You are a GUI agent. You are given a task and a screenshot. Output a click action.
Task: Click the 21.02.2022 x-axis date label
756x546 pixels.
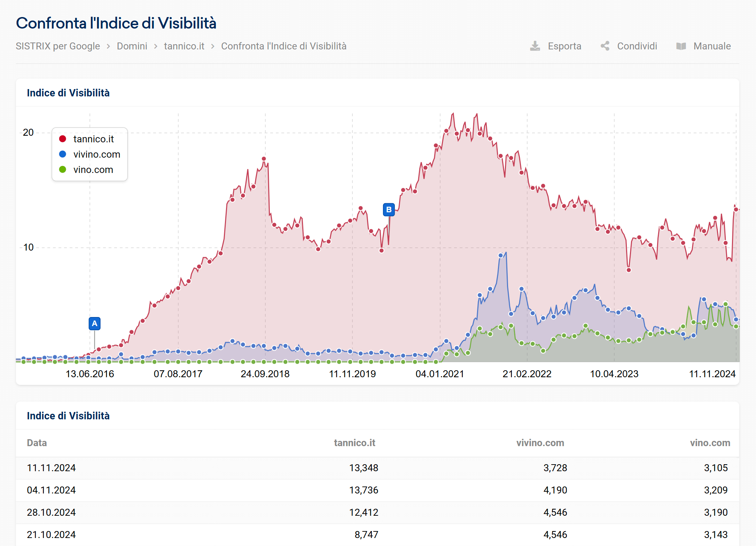pyautogui.click(x=527, y=374)
